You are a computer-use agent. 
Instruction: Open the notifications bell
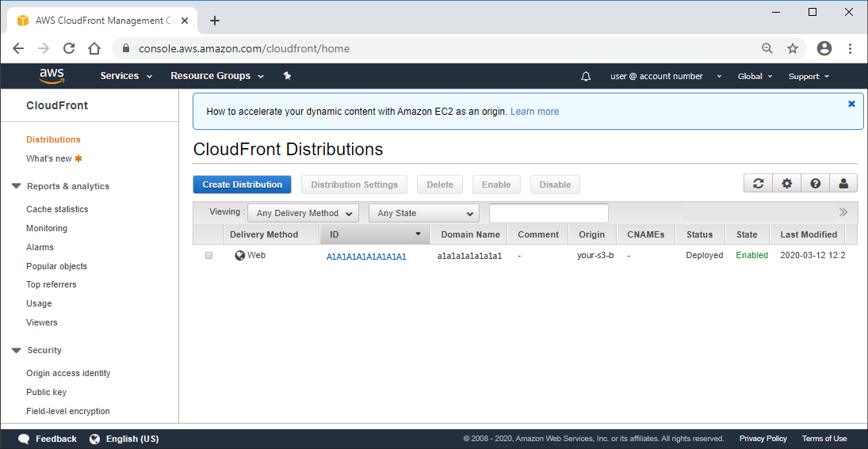tap(586, 76)
